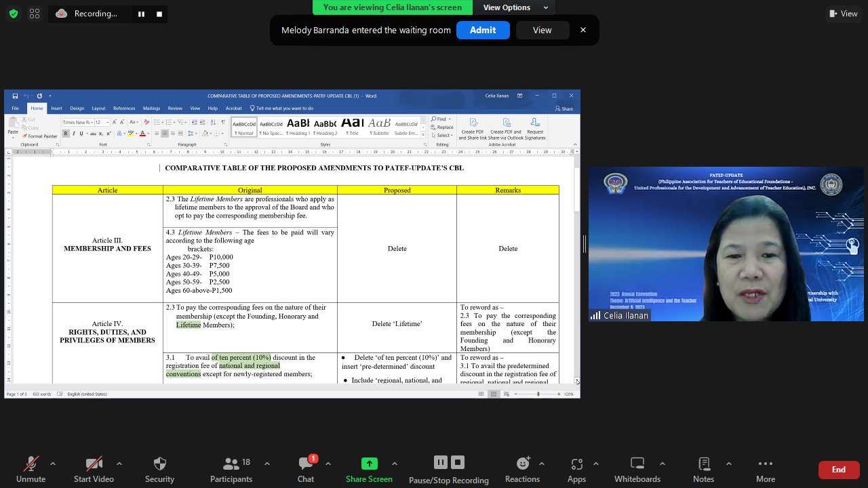Unmute the microphone
This screenshot has width=868, height=488.
[x=31, y=464]
